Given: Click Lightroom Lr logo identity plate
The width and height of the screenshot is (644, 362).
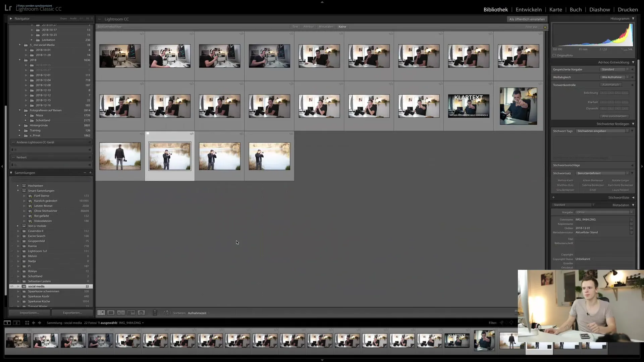Looking at the screenshot, I should pyautogui.click(x=8, y=8).
